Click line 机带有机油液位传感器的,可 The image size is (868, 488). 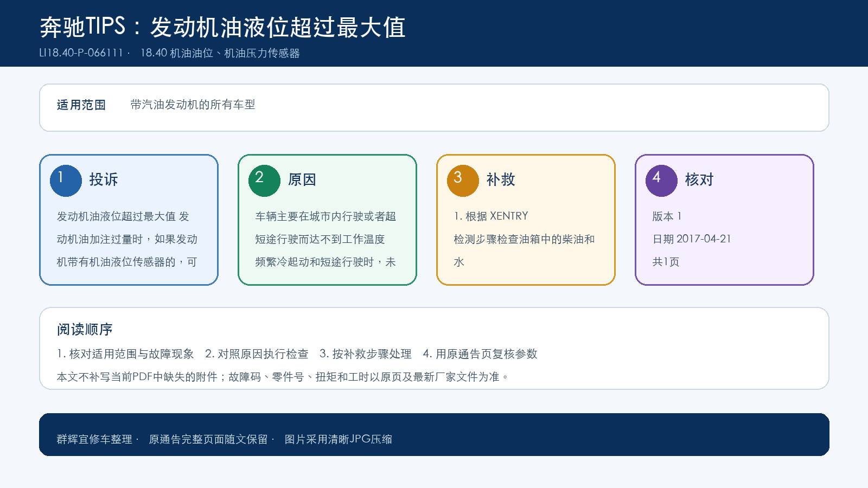(x=127, y=262)
